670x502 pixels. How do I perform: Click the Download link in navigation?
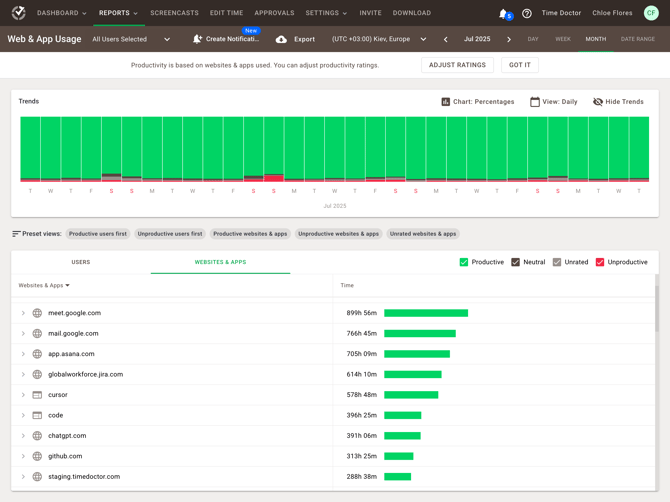point(412,13)
